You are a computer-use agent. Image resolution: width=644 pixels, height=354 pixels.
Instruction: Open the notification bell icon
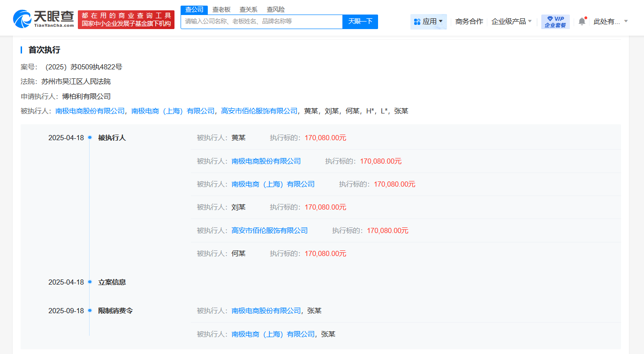click(x=582, y=21)
